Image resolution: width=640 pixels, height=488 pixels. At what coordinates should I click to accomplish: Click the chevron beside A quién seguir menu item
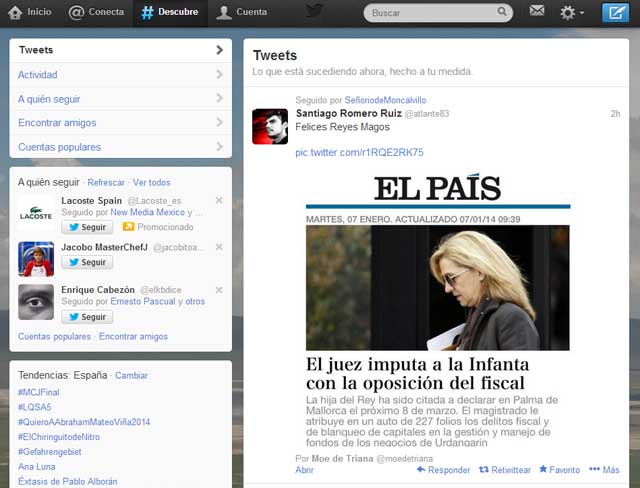point(220,98)
